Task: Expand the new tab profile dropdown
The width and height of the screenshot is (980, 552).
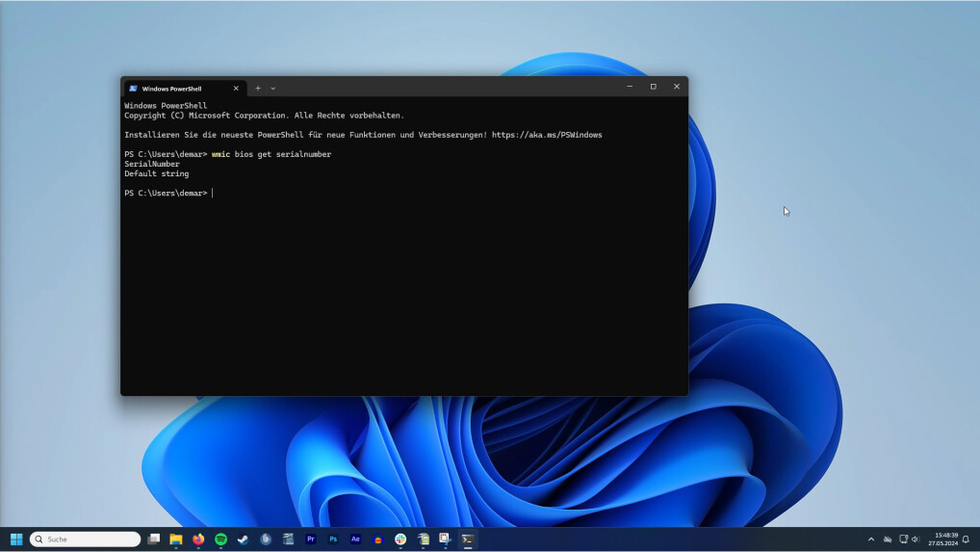Action: (x=272, y=88)
